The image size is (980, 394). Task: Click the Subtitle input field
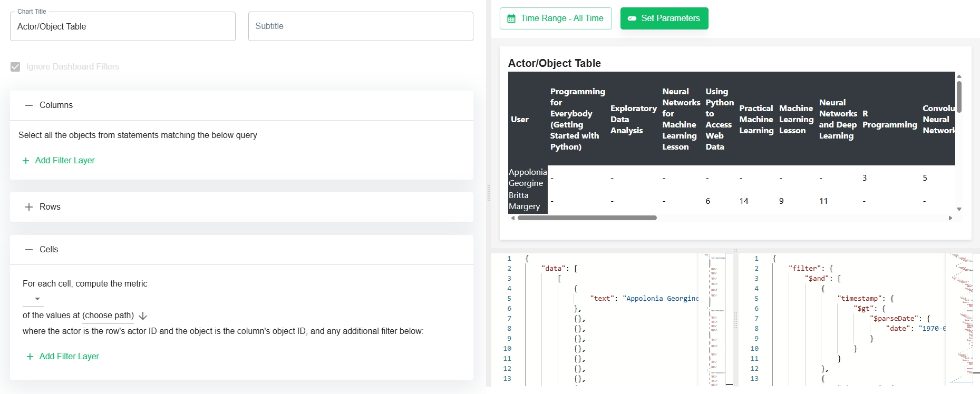pos(361,26)
